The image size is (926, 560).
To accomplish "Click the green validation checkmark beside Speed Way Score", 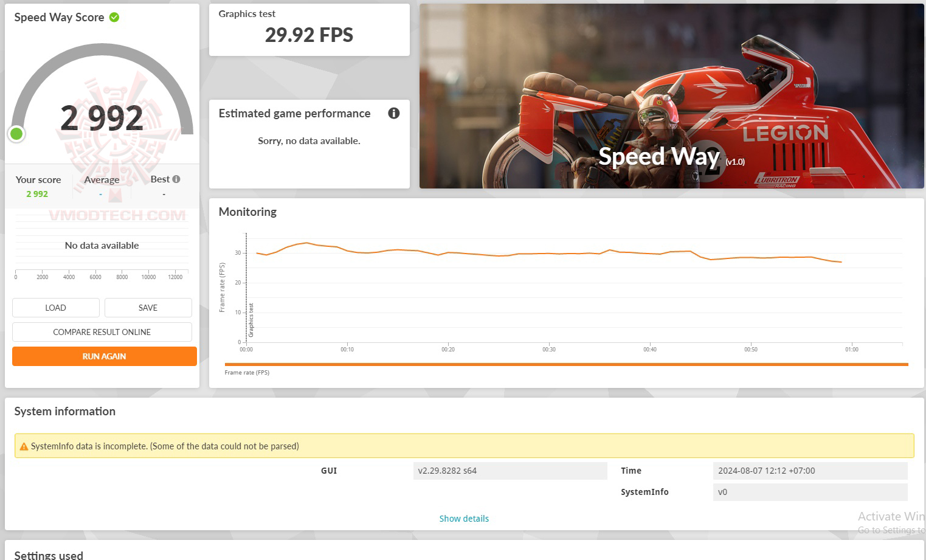I will (x=114, y=17).
